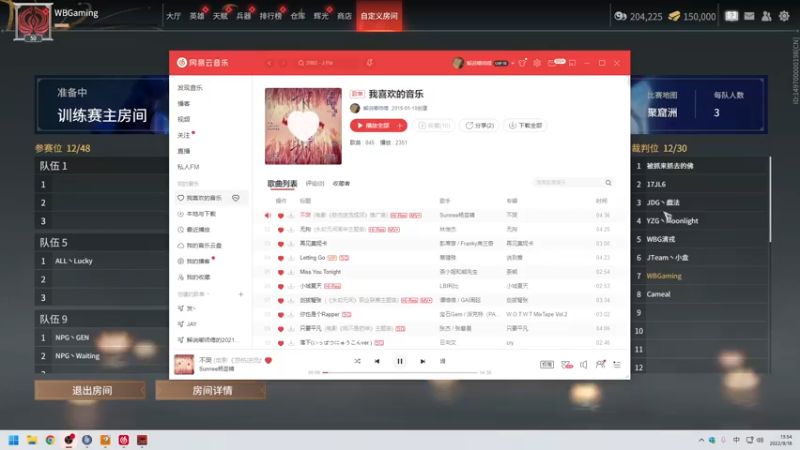Open NetEase Music settings gear

point(537,63)
